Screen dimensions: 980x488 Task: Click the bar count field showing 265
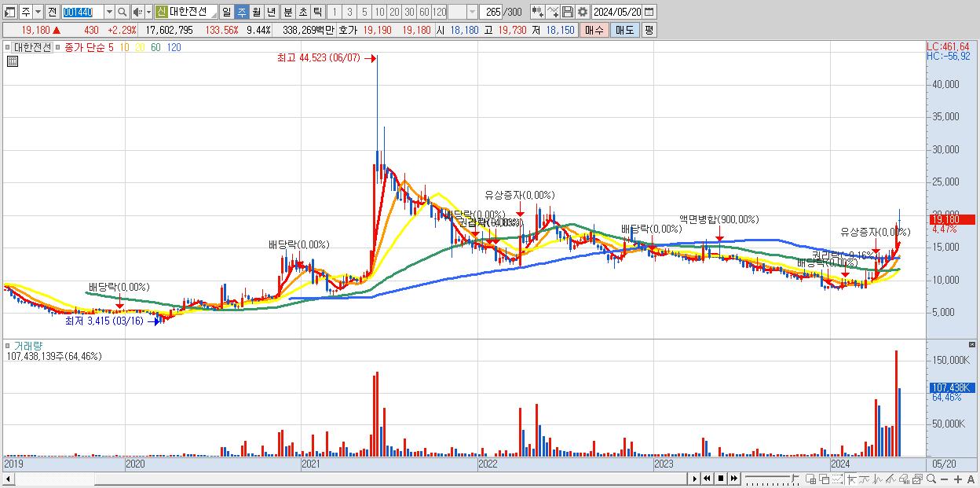(x=492, y=12)
